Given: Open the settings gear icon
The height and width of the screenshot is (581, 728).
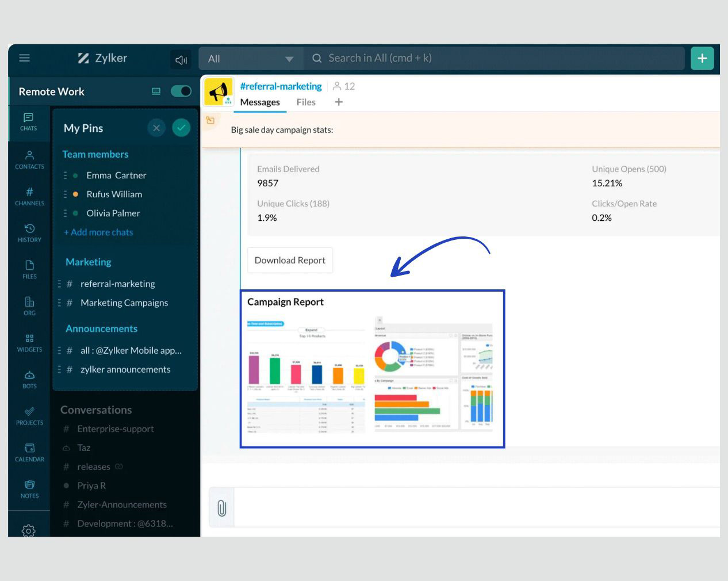Looking at the screenshot, I should click(x=28, y=530).
